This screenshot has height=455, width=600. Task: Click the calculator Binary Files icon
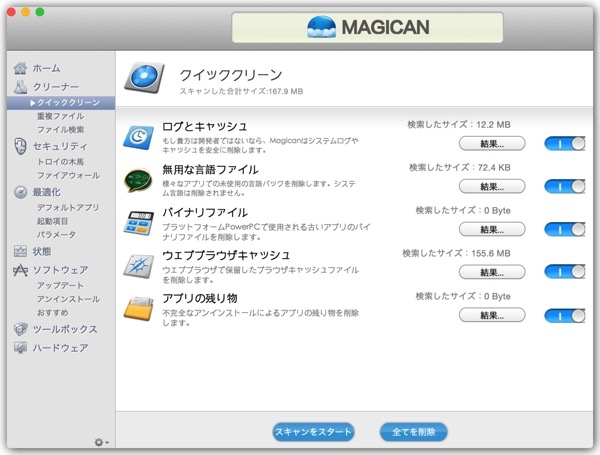[139, 223]
